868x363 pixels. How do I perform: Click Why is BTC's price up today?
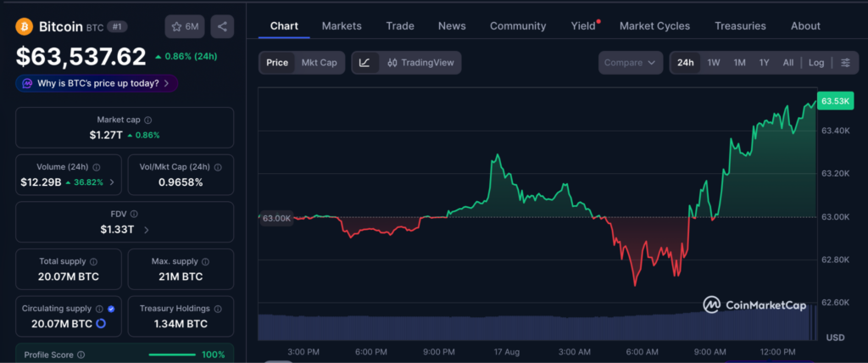coord(97,83)
